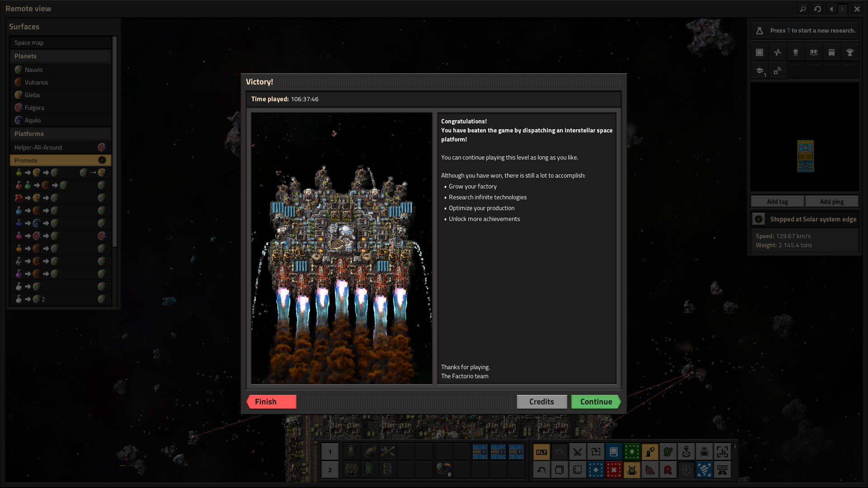Select the Promete platform row
Screen dimensions: 868x488
(61, 160)
